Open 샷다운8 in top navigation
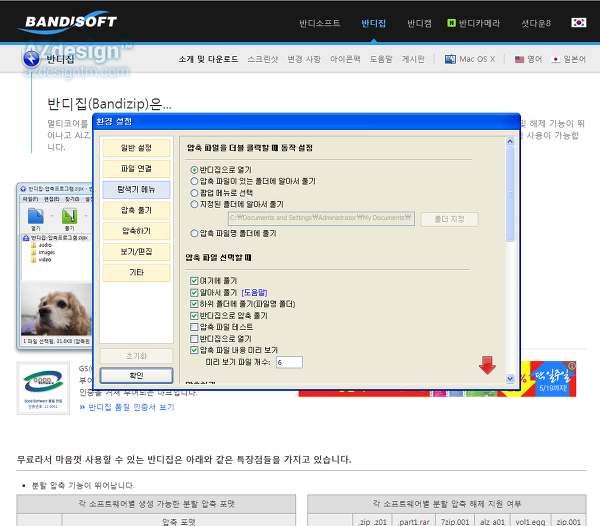This screenshot has width=600, height=526. click(x=536, y=23)
